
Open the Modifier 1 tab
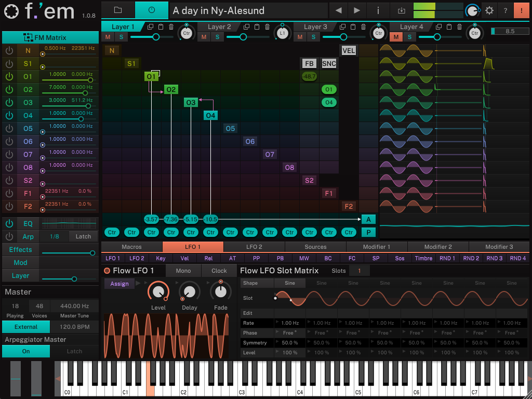[x=376, y=246]
